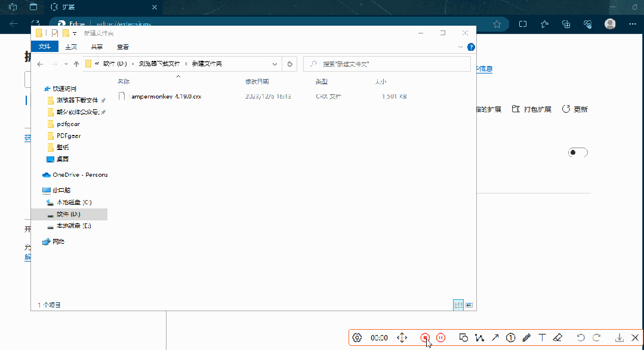
Task: Pause the screen recording
Action: pos(440,337)
